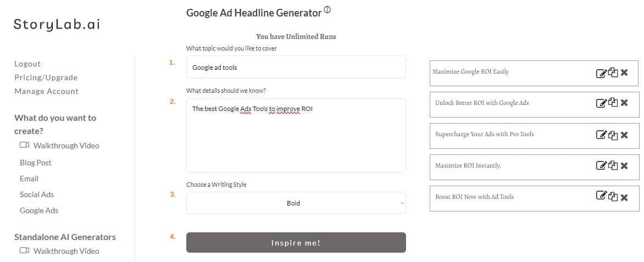
Task: Remove the 'Maximize Google ROI Easily' result
Action: 624,73
